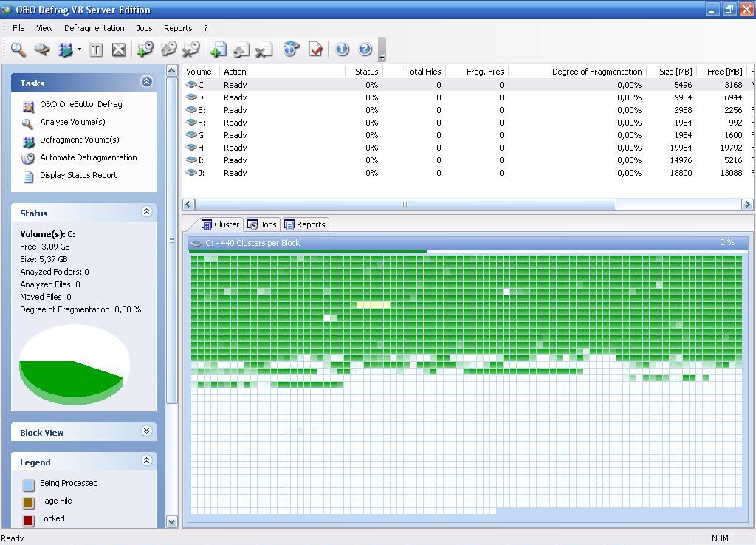Click the delete scheduled job icon

point(191,49)
